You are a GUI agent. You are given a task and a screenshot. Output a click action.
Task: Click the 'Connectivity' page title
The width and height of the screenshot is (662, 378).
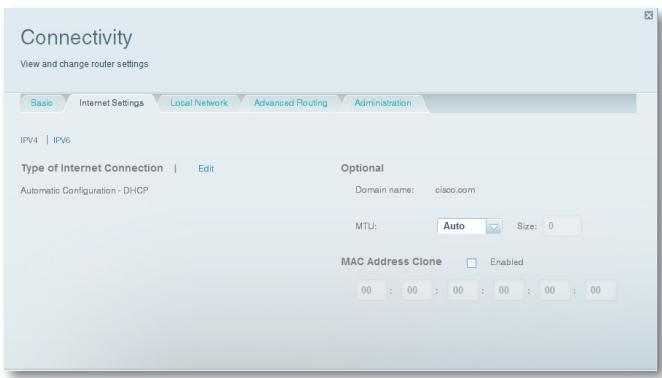[76, 38]
